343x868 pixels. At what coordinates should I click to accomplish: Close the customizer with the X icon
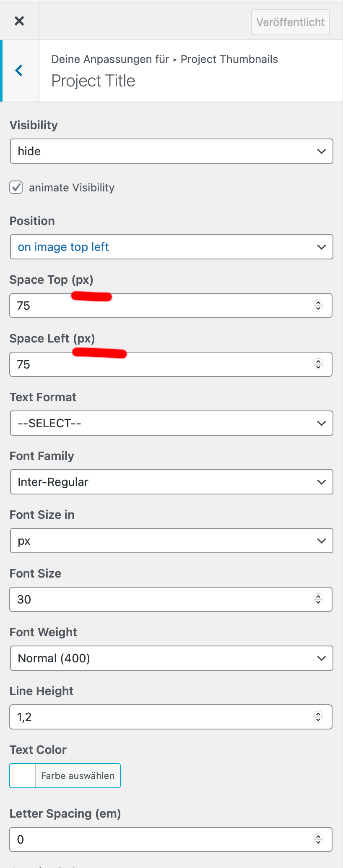click(19, 21)
